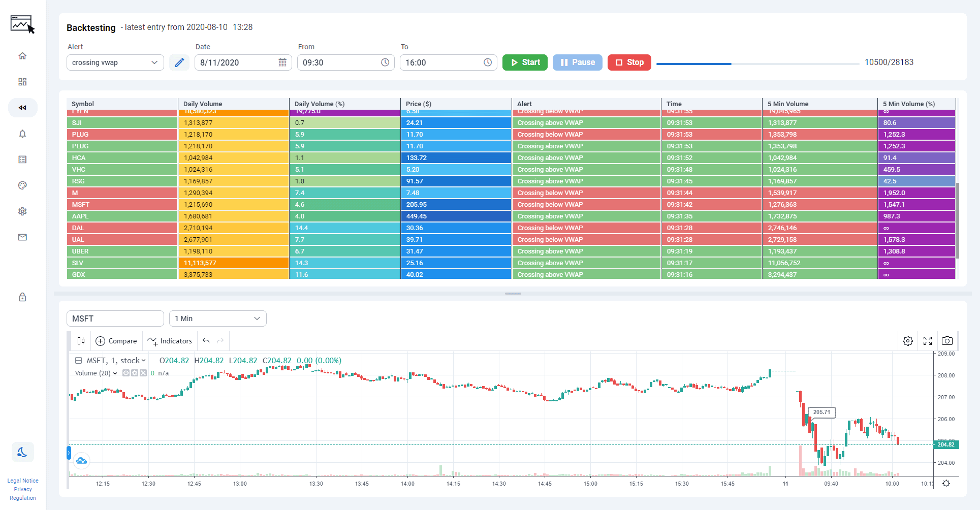
Task: Enable dark mode with the moon icon
Action: tap(22, 452)
